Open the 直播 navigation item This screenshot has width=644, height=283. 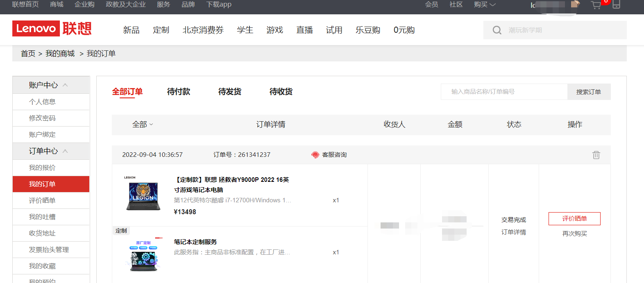click(x=305, y=30)
